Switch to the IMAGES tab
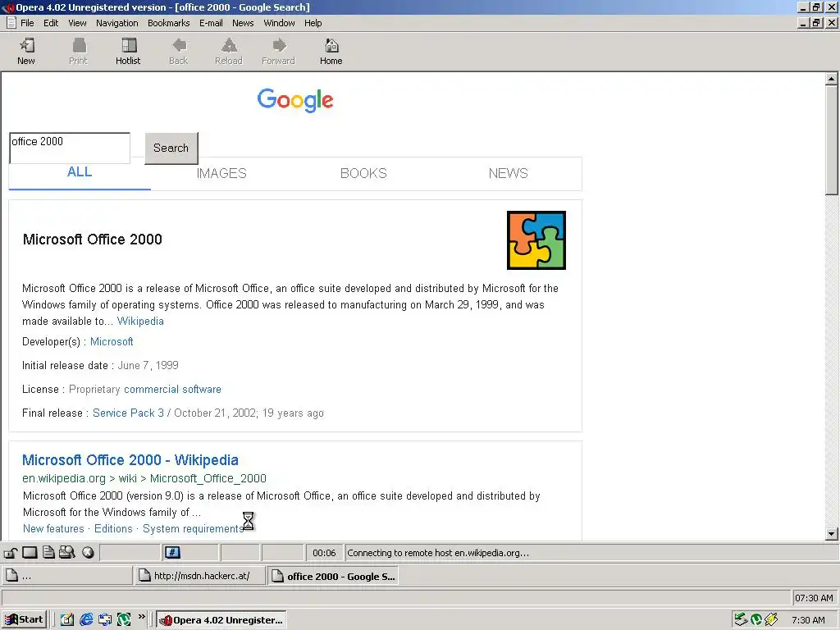Viewport: 840px width, 630px height. click(221, 173)
